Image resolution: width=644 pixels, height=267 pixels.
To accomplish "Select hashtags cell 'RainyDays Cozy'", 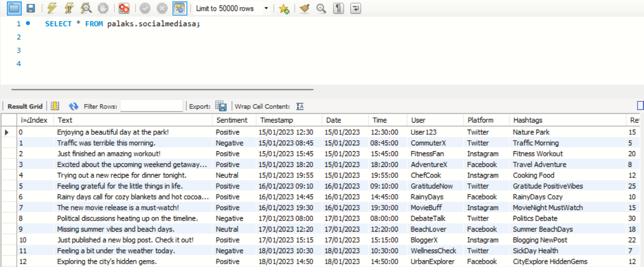I will click(x=568, y=197).
